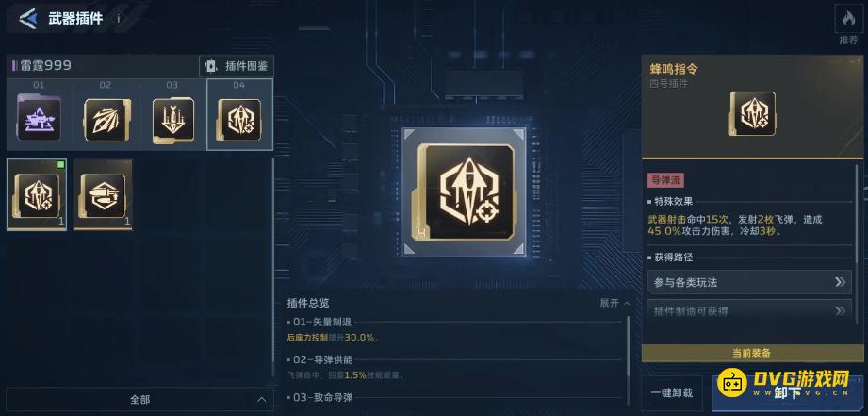The height and width of the screenshot is (416, 868).
Task: Select slot 01 purple weapon plugin
Action: [39, 120]
